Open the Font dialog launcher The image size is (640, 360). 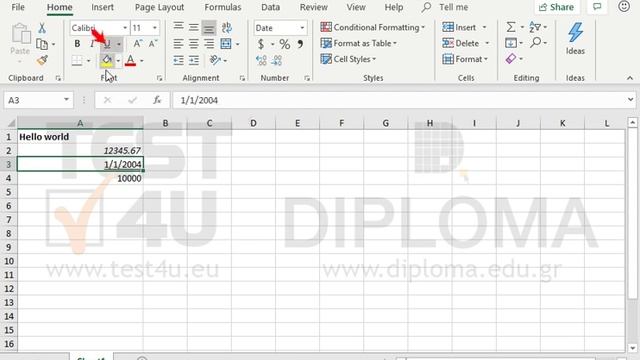click(x=160, y=78)
